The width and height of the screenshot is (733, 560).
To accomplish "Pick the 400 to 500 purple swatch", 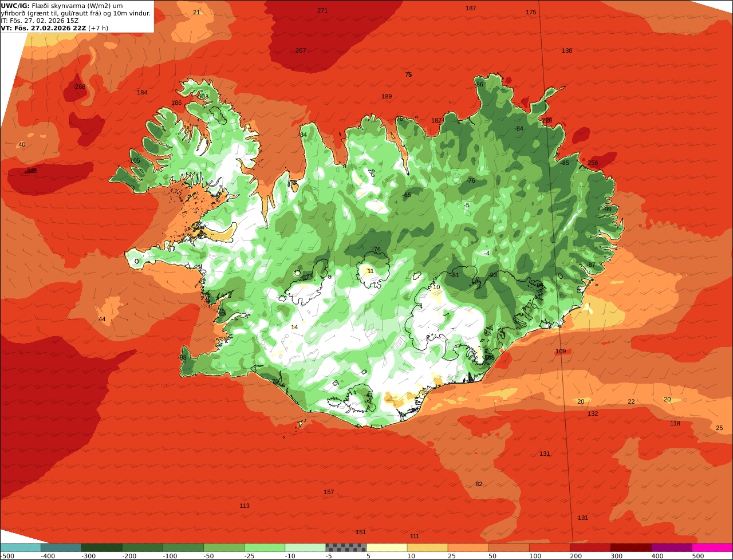I will pos(671,547).
